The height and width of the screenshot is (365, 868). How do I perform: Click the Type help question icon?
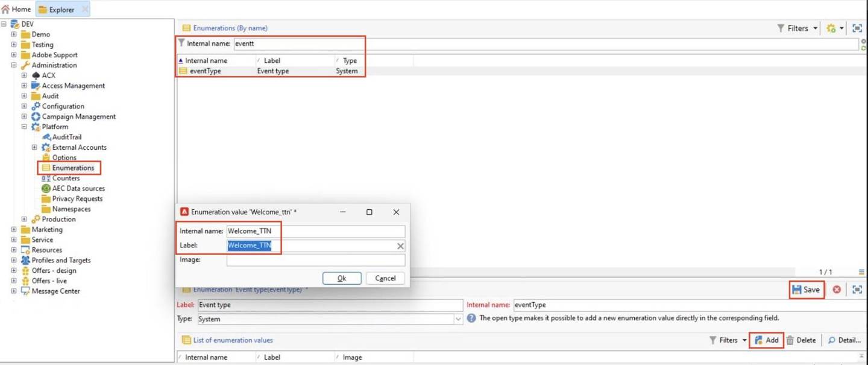pyautogui.click(x=471, y=318)
